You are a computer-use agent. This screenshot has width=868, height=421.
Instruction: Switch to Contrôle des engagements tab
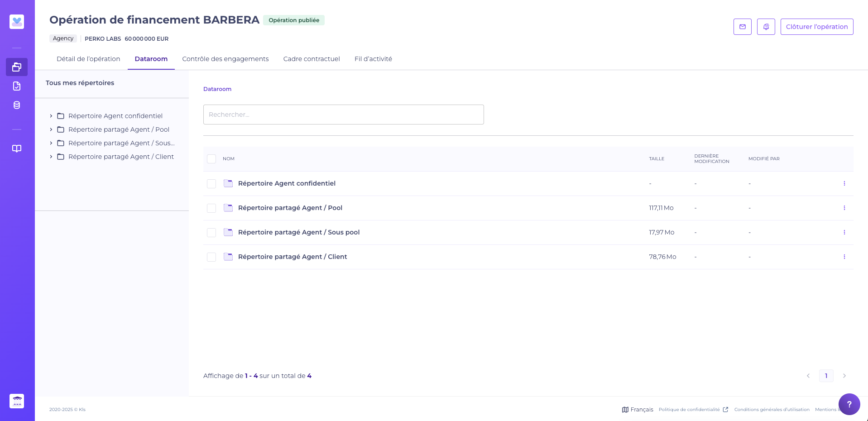tap(225, 59)
